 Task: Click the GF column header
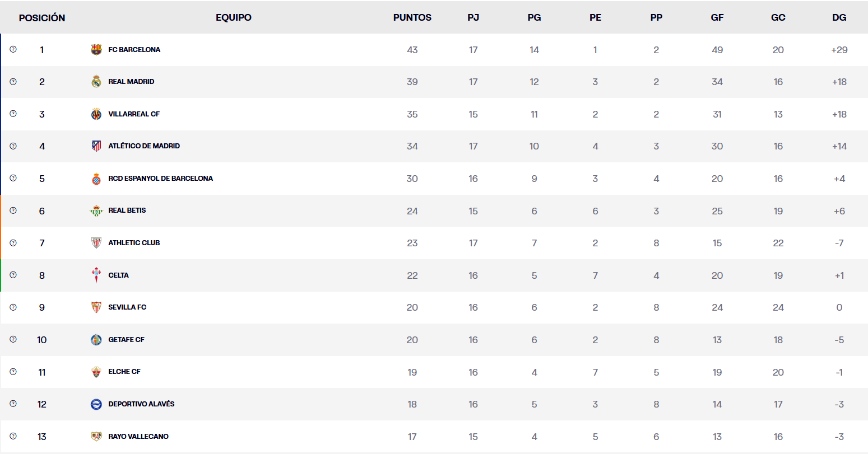click(x=717, y=17)
